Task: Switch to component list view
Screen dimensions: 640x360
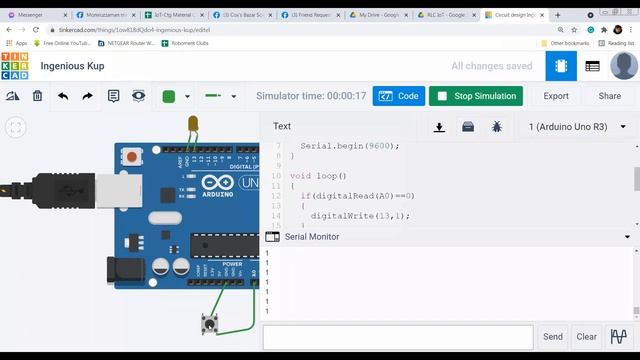Action: (x=592, y=66)
